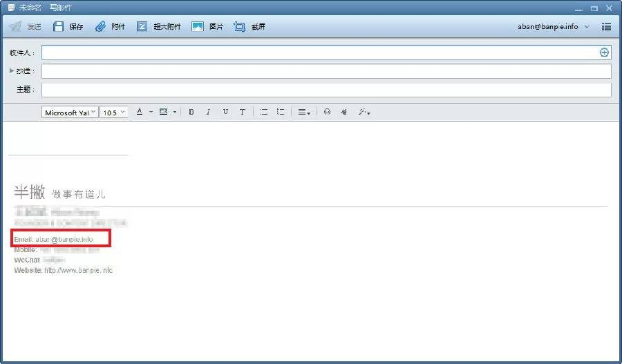Viewport: 622px width, 364px height.
Task: Open the text alignment dropdown
Action: pyautogui.click(x=303, y=112)
